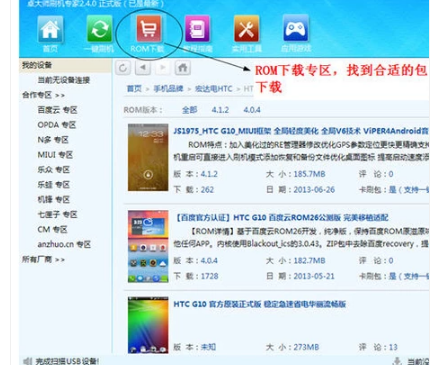The width and height of the screenshot is (438, 365).
Task: Open HTC G10 官方原装正式版 ROM link
Action: click(x=260, y=304)
